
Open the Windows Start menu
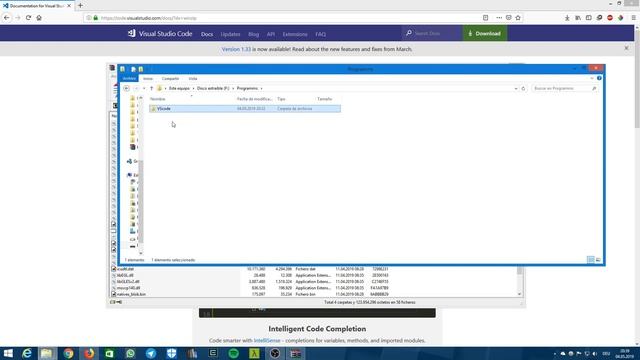[x=8, y=353]
